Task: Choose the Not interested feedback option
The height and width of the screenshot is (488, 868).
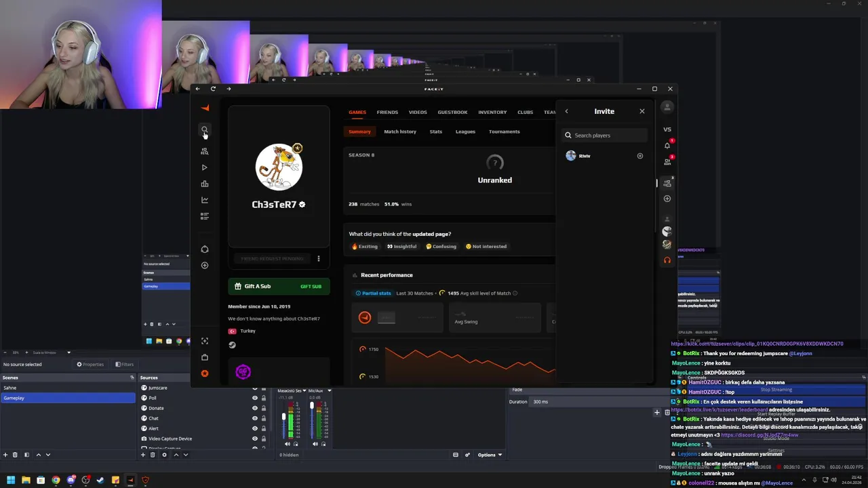Action: tap(486, 246)
